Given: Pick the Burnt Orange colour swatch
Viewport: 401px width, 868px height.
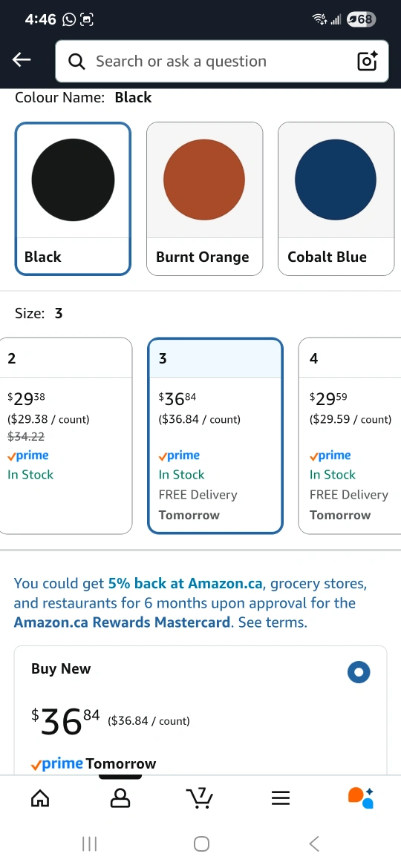Looking at the screenshot, I should 204,199.
